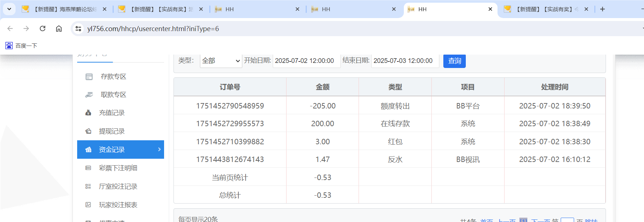The width and height of the screenshot is (644, 222).
Task: Click the 提现记录 sidebar icon
Action: (x=88, y=131)
